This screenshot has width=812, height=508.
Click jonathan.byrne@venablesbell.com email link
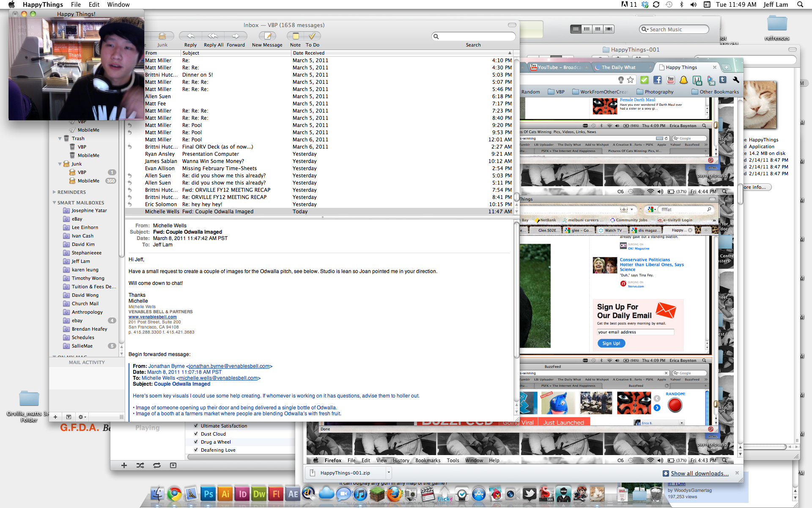tap(229, 366)
